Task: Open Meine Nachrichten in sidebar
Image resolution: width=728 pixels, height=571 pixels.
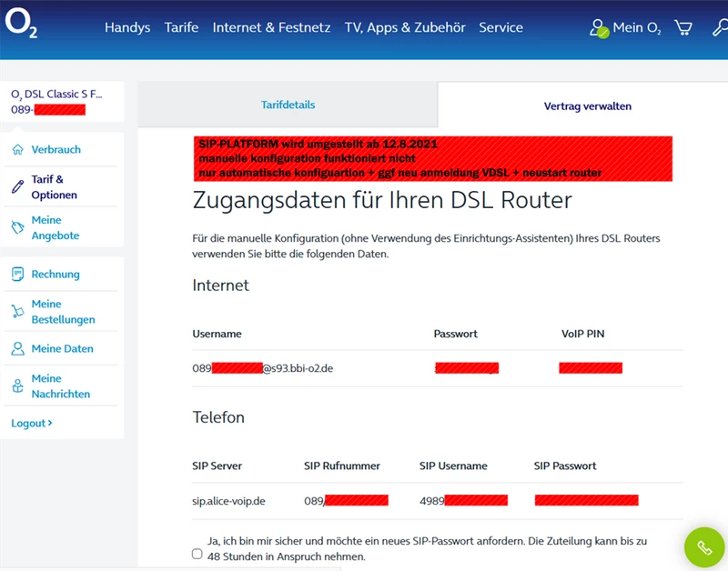Action: (61, 386)
